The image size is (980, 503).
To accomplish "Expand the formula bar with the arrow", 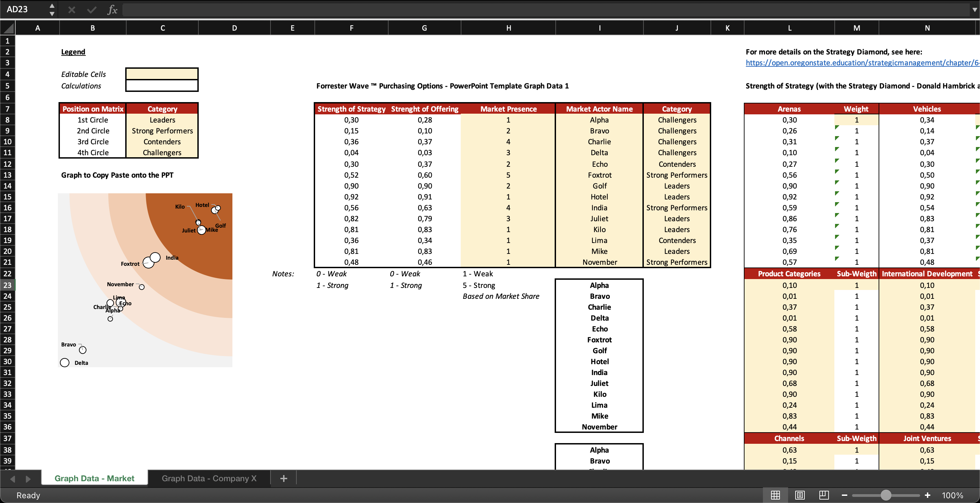I will (974, 10).
